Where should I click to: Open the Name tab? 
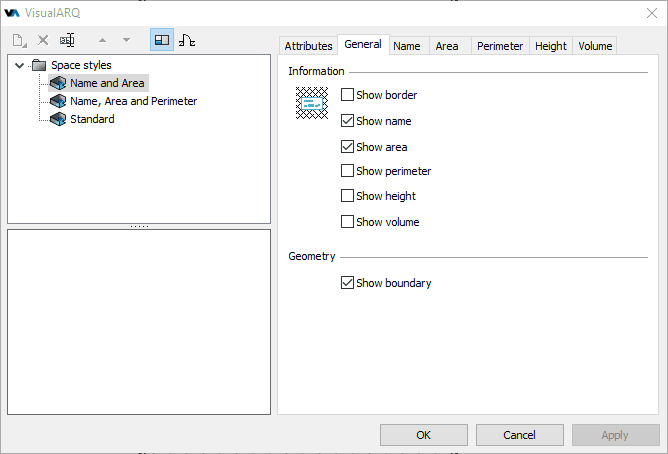pyautogui.click(x=407, y=46)
